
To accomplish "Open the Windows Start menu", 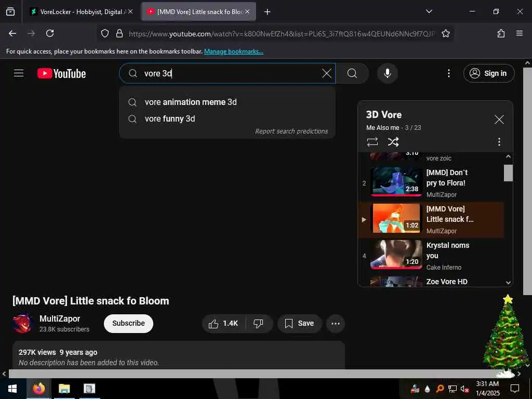I will pyautogui.click(x=12, y=389).
